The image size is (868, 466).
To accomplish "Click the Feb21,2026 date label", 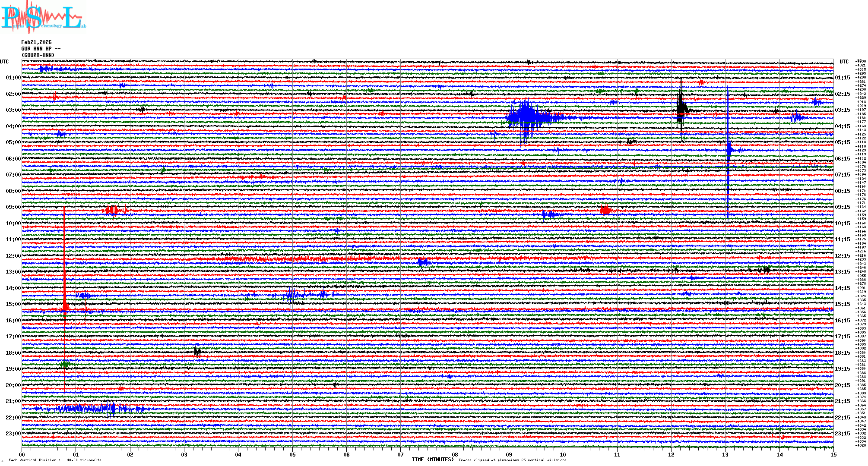I will [x=36, y=42].
